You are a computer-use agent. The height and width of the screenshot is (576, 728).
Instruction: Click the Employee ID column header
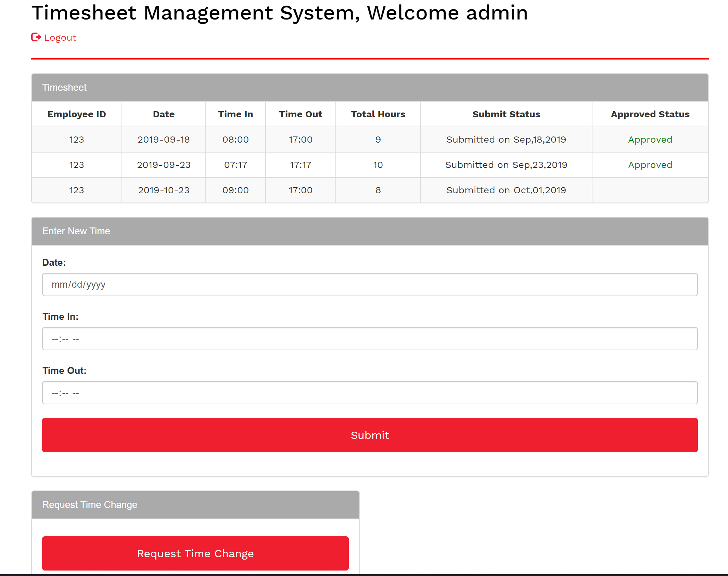tap(76, 114)
